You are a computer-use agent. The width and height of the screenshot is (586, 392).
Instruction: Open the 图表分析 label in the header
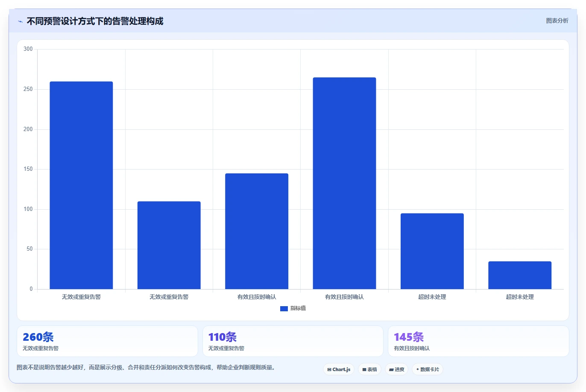(557, 20)
